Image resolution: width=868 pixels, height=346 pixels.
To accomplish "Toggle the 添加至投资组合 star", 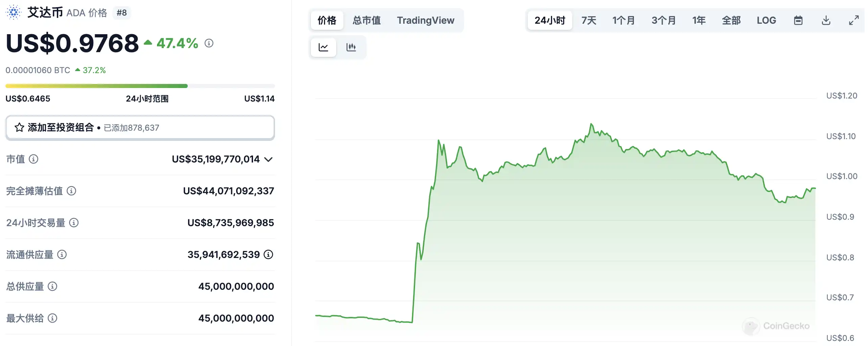I will pos(19,128).
